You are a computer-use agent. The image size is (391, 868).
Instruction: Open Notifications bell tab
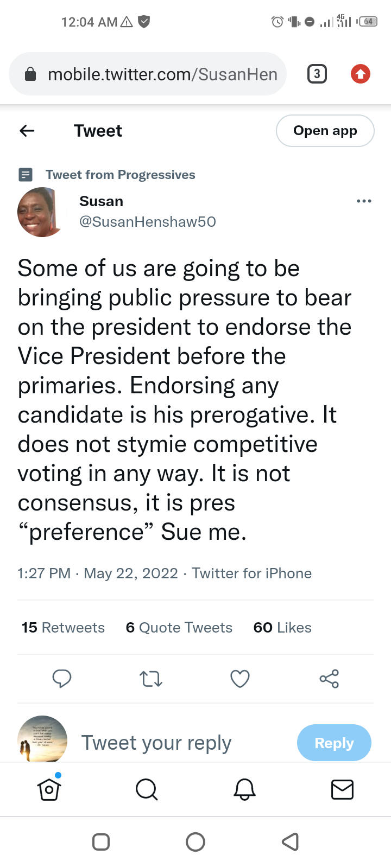click(x=244, y=789)
